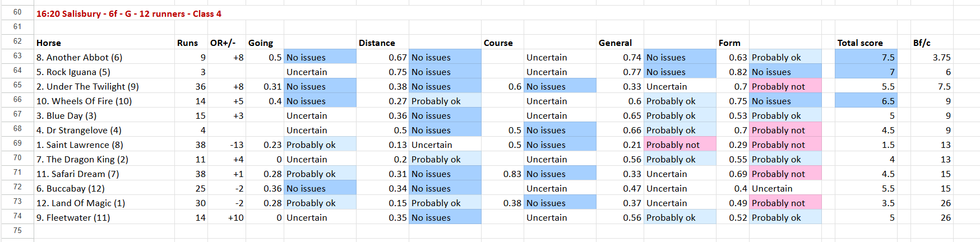Click the Horse column header cell
Image resolution: width=980 pixels, height=242 pixels.
pyautogui.click(x=49, y=43)
